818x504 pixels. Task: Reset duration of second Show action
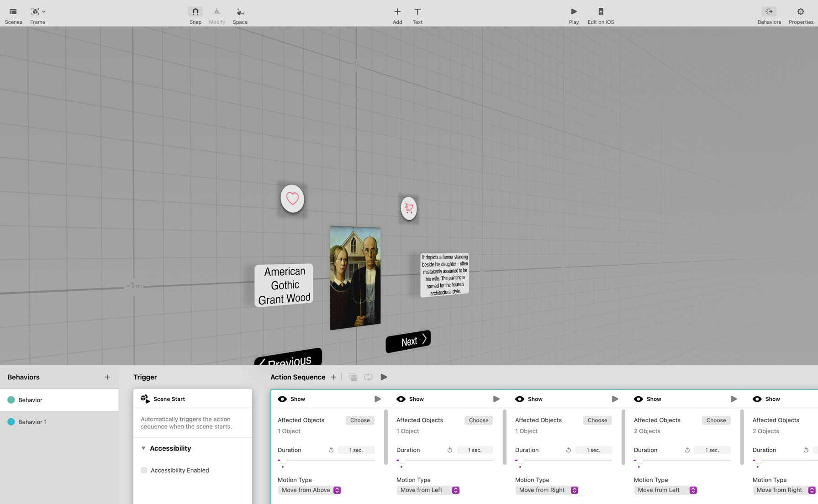click(x=450, y=450)
